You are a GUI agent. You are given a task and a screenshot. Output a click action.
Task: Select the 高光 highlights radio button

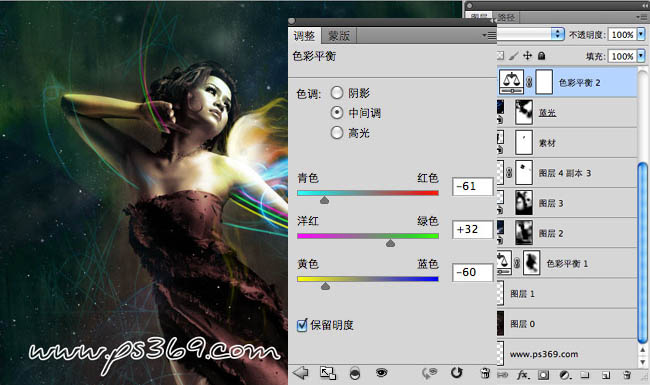coord(337,133)
